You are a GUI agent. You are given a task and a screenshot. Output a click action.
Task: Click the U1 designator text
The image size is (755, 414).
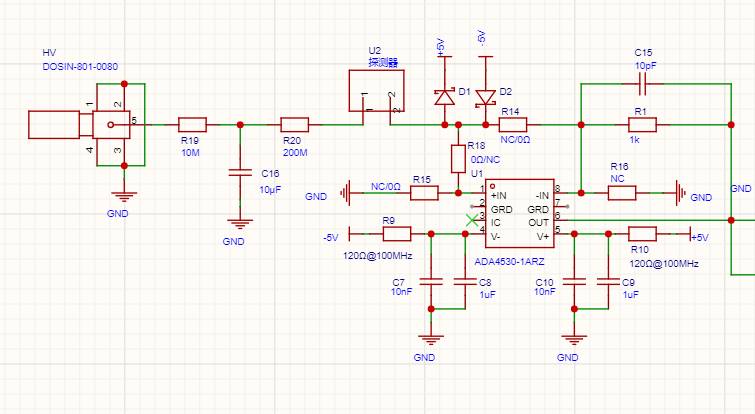[x=477, y=174]
